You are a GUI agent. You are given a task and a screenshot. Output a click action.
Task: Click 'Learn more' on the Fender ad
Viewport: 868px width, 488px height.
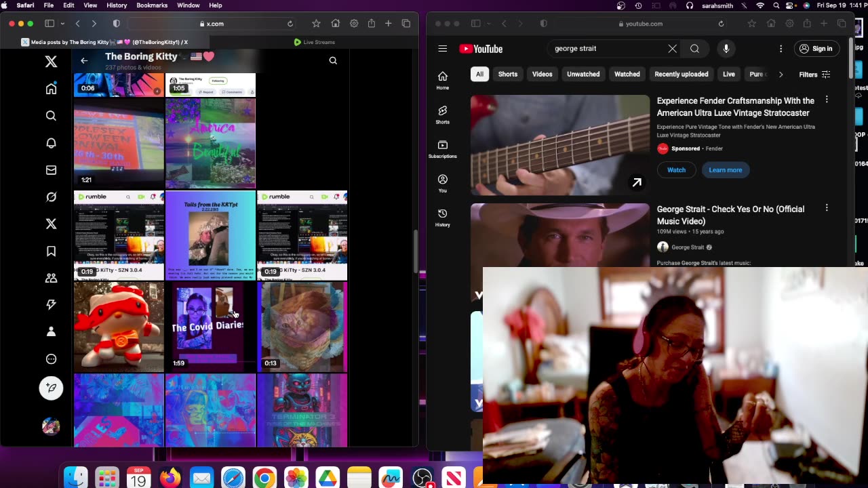pos(726,170)
